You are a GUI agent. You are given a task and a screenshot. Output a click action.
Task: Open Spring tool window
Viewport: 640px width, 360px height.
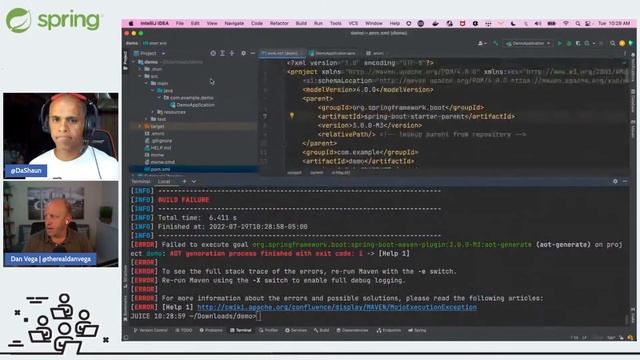417,330
